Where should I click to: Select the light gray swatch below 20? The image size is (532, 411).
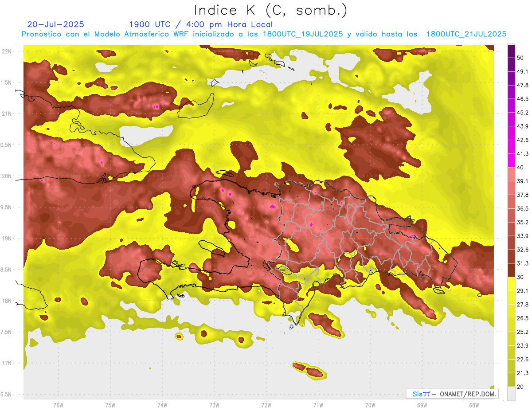pyautogui.click(x=511, y=394)
